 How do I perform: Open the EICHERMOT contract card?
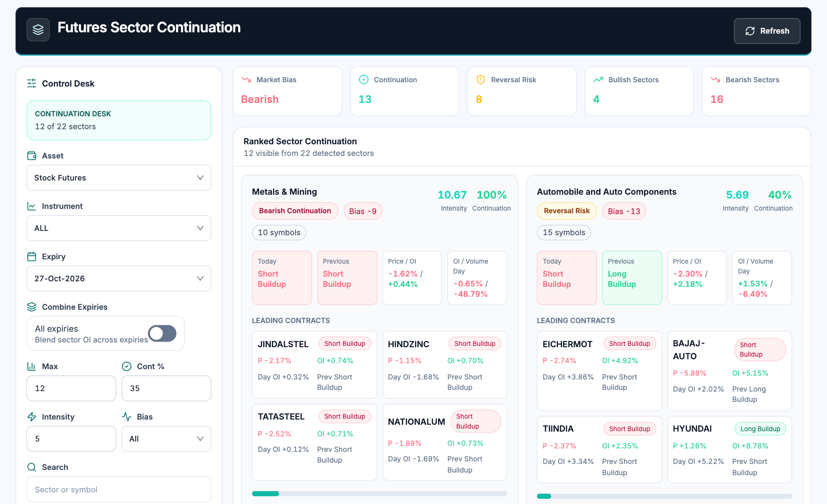[599, 371]
